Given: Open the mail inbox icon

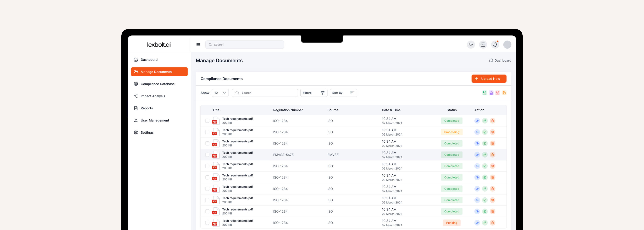Looking at the screenshot, I should pos(483,44).
